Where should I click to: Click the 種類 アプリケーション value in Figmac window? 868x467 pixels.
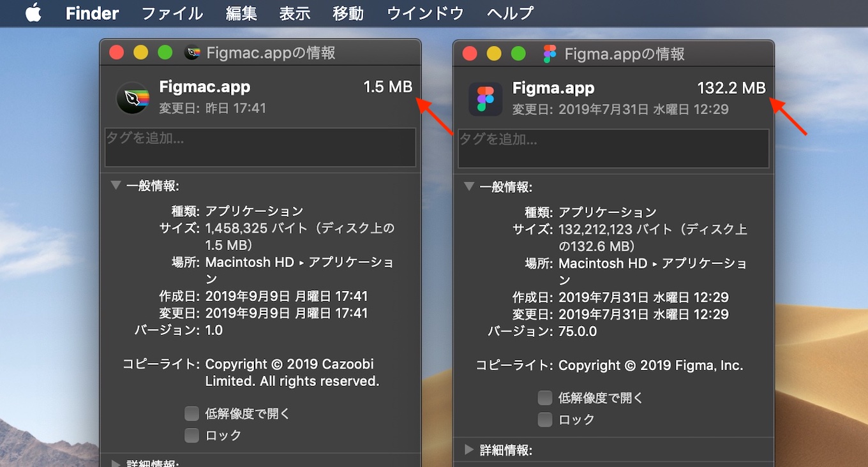tap(254, 211)
